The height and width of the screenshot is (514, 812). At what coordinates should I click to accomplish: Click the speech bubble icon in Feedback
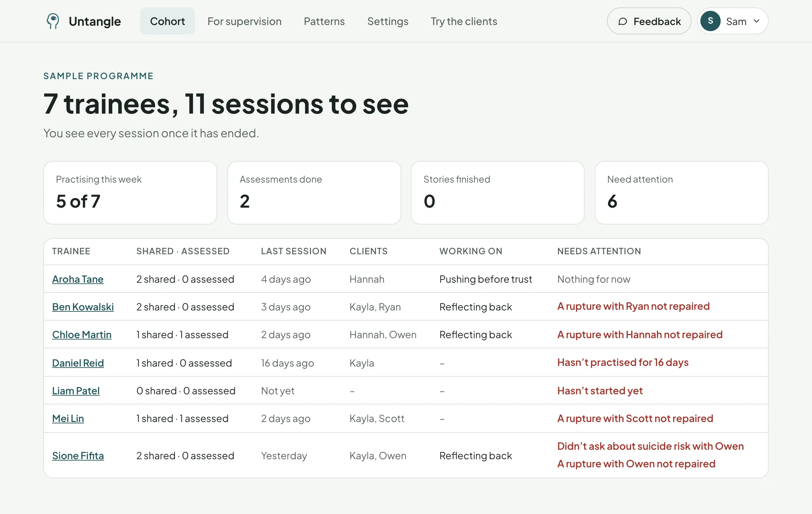coord(623,21)
